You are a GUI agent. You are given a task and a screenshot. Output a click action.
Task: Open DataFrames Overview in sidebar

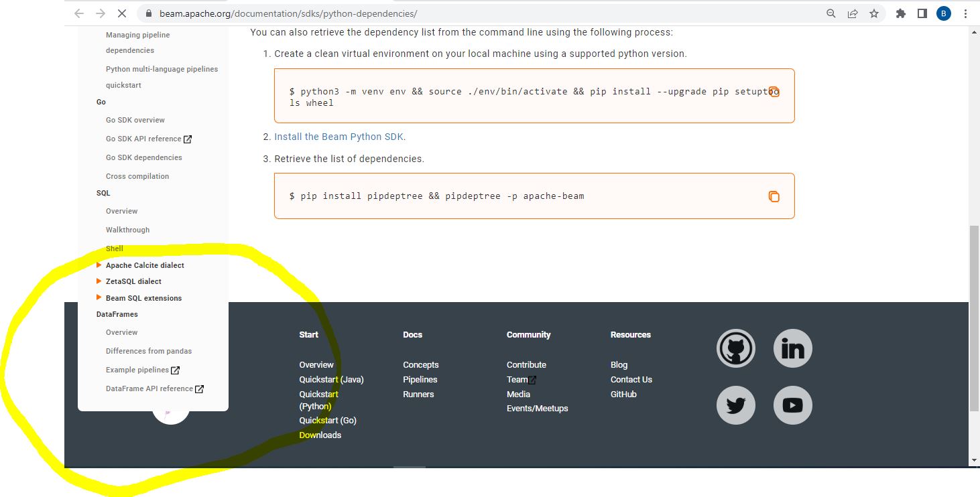pyautogui.click(x=122, y=332)
